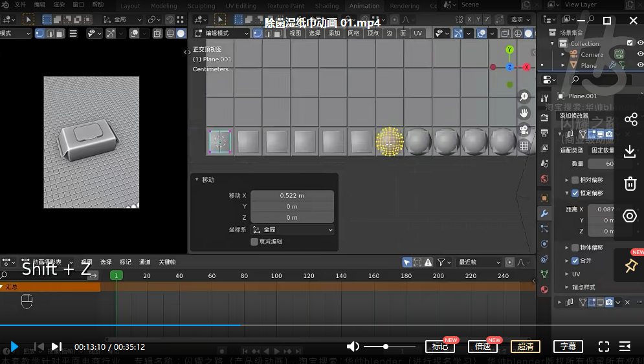
Task: Switch orthographic view with grid gizmo
Action: point(524,146)
